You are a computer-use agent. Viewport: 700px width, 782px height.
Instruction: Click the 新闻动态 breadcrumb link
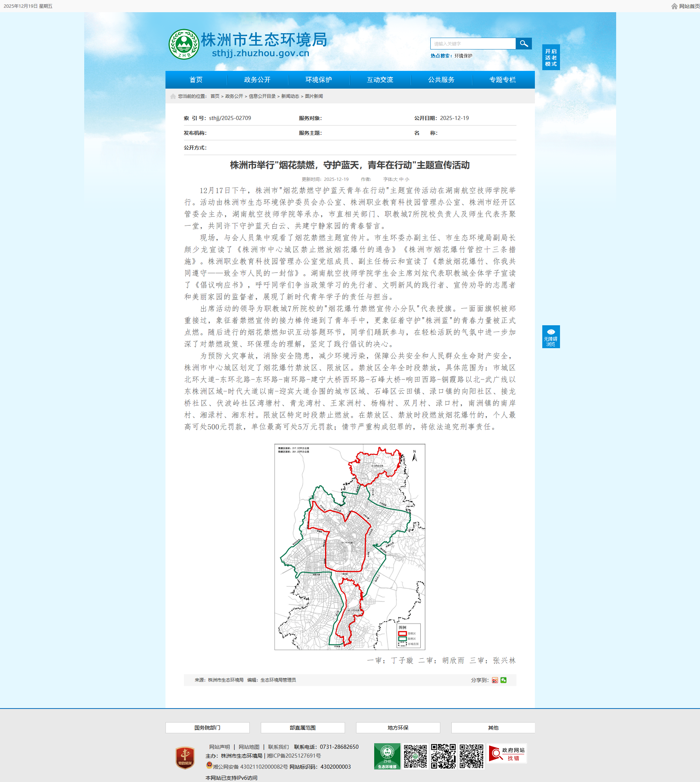(x=290, y=96)
